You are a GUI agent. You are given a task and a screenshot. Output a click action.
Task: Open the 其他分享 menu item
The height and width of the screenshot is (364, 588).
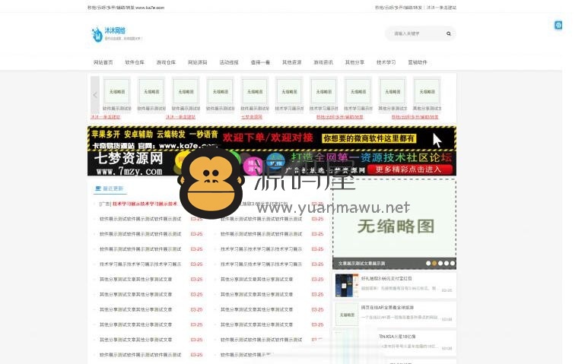click(x=354, y=62)
